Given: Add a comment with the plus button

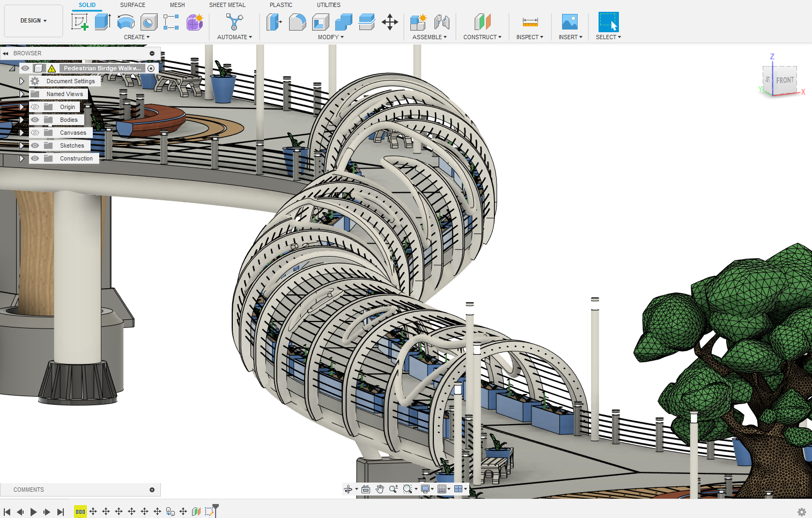Looking at the screenshot, I should 152,490.
